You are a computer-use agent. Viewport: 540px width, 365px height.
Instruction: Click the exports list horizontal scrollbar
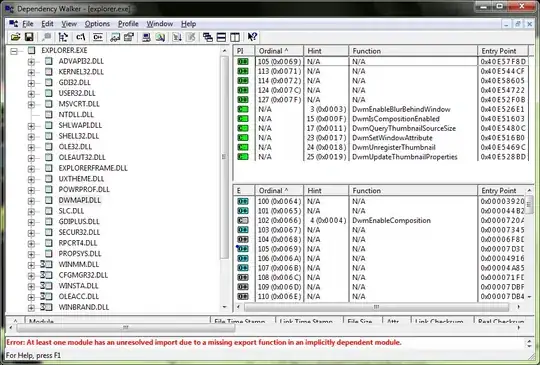point(377,307)
